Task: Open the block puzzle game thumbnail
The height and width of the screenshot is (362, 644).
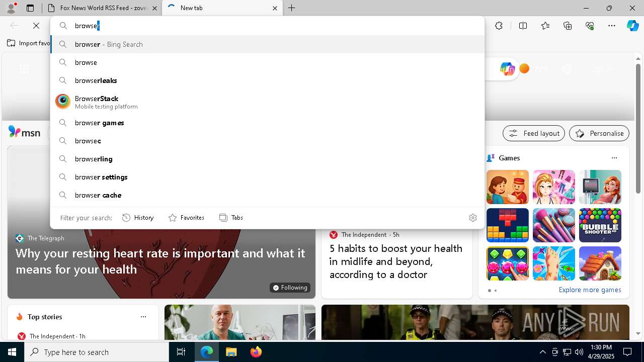Action: tap(508, 225)
